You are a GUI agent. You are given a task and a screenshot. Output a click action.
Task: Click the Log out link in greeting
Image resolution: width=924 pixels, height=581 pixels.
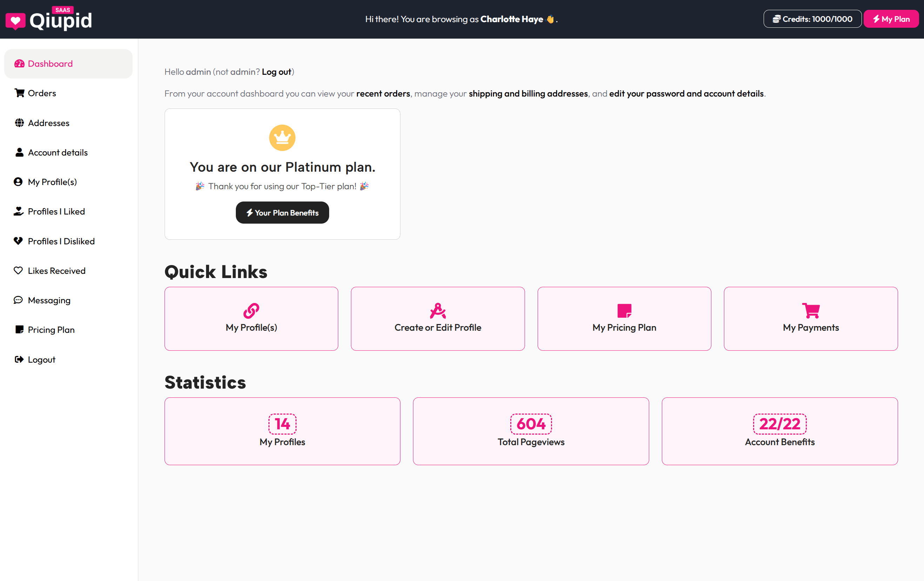pos(276,72)
